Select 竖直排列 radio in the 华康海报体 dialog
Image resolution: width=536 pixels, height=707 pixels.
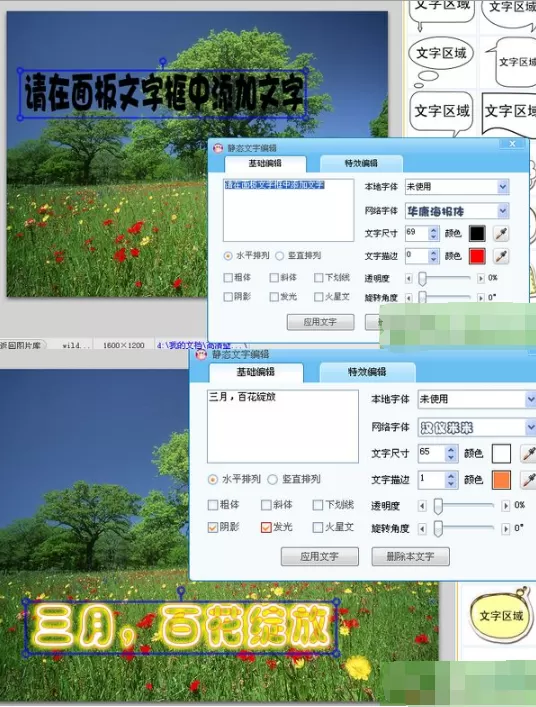(279, 256)
